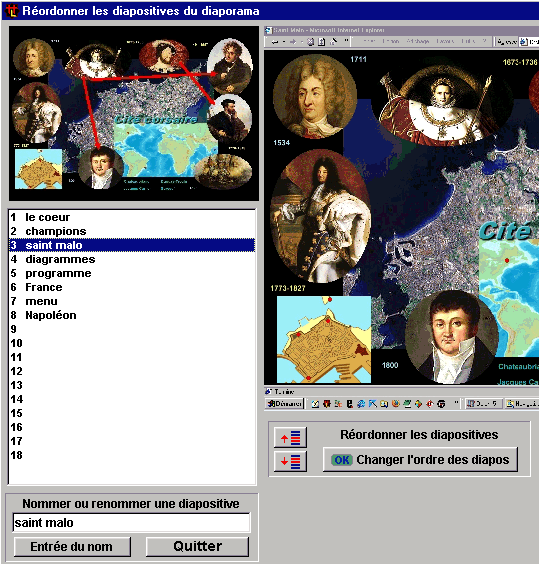Viewport: 539px width, 564px height.
Task: Move selected slide up with red arrow icon
Action: coord(290,437)
